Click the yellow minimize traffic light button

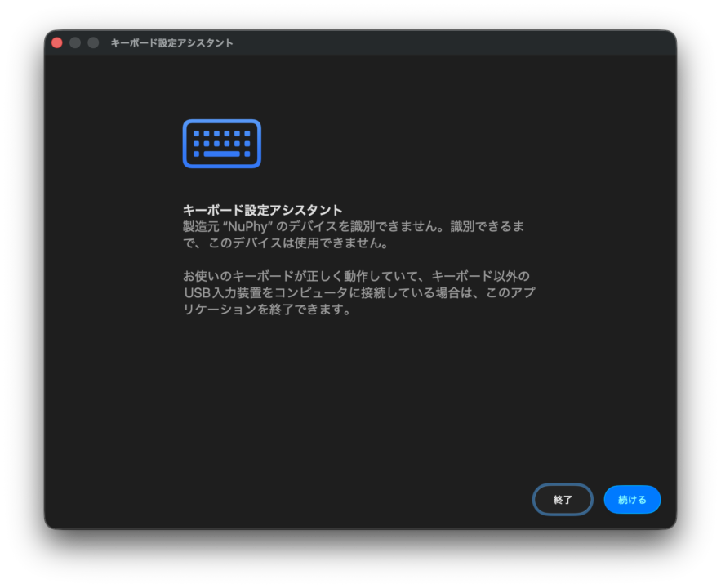click(x=73, y=42)
